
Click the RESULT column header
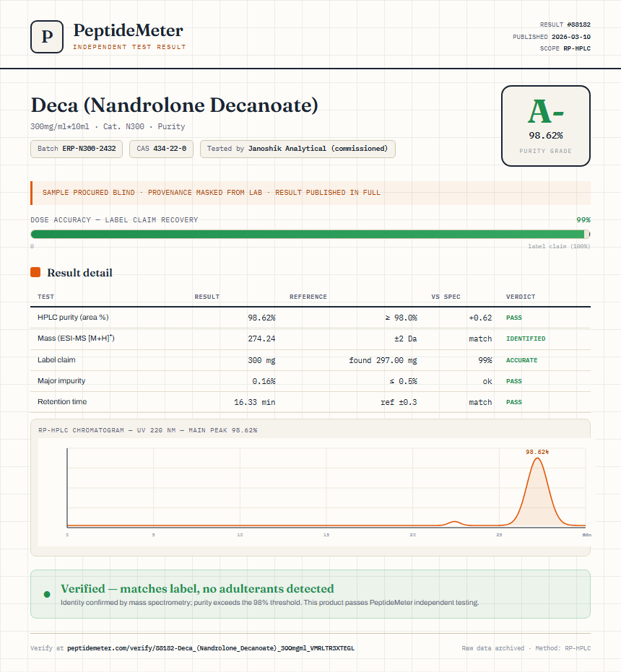click(x=207, y=297)
